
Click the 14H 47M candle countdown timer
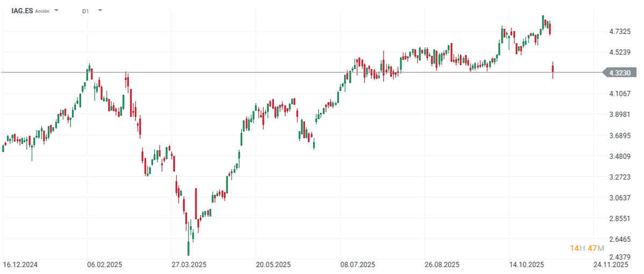point(587,248)
